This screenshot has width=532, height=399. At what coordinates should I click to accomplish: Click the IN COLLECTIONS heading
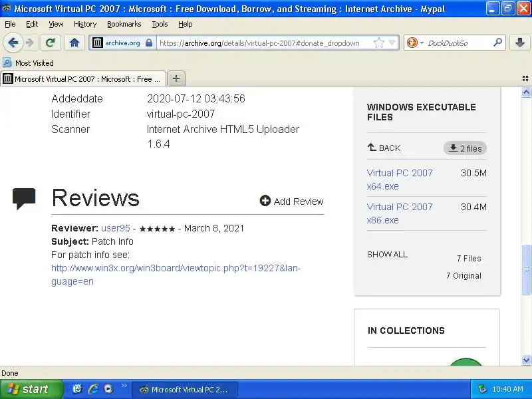tap(406, 331)
